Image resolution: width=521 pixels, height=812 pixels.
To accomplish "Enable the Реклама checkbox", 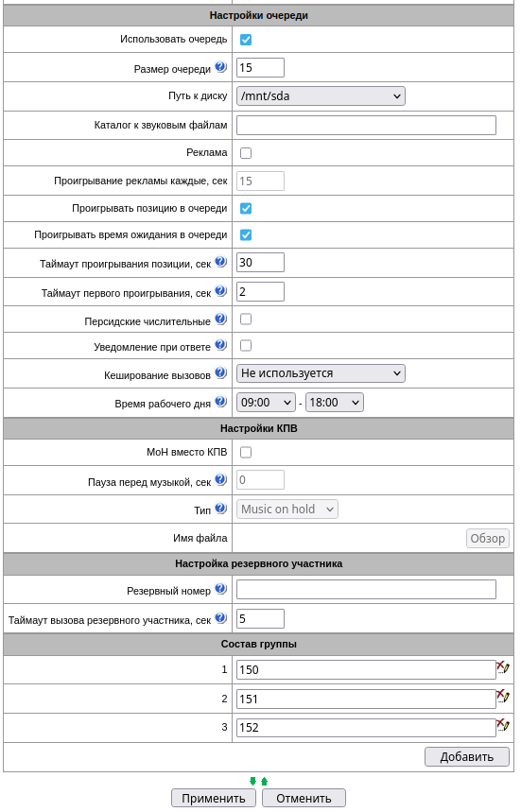I will (x=246, y=153).
